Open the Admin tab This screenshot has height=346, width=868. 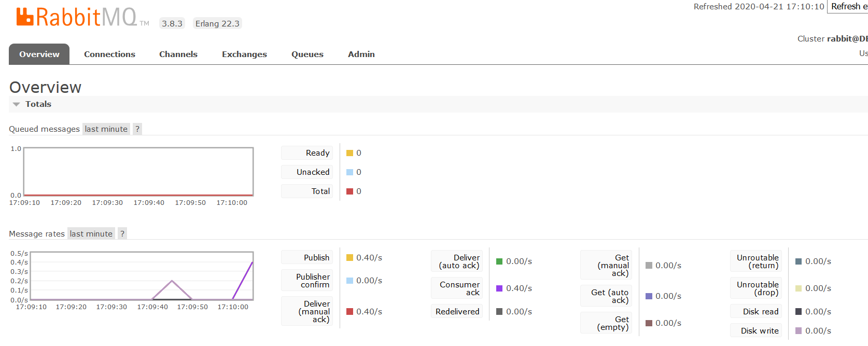click(x=361, y=54)
